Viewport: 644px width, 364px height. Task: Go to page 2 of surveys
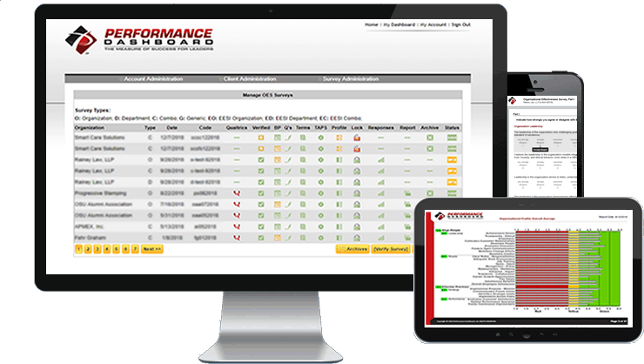[x=88, y=249]
